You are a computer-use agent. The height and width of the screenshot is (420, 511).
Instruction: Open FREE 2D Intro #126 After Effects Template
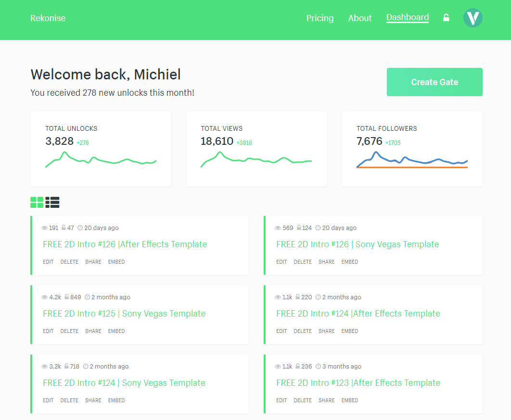tap(125, 244)
